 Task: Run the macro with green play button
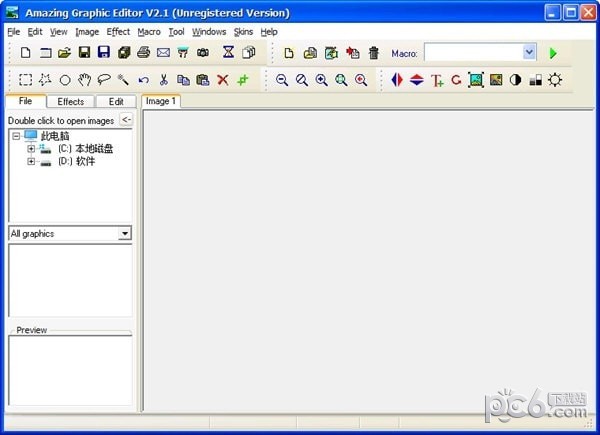click(553, 53)
